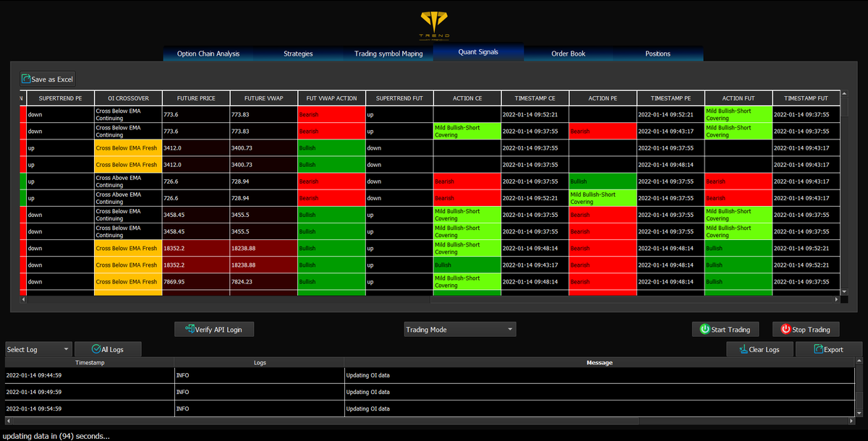Select Updating OI data message at 09:44:59
The image size is (868, 441).
pyautogui.click(x=599, y=375)
